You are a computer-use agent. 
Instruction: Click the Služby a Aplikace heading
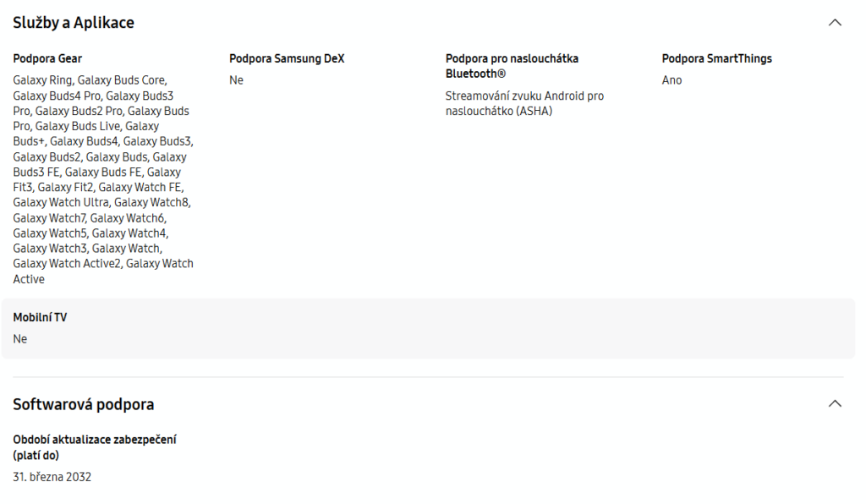pyautogui.click(x=74, y=23)
